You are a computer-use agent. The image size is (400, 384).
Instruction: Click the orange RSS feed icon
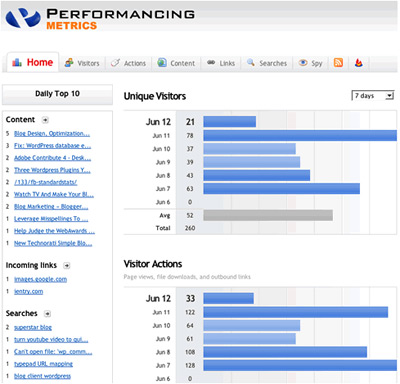click(338, 62)
